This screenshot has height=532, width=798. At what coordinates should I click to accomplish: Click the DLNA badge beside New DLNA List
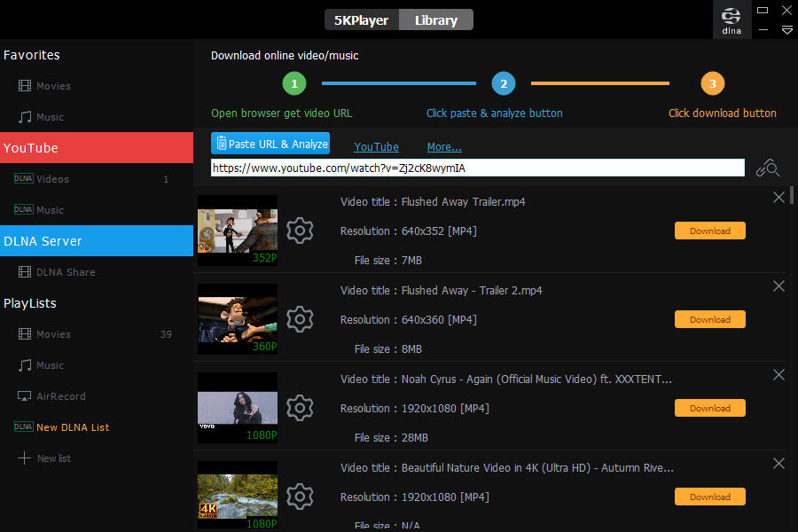(x=23, y=426)
